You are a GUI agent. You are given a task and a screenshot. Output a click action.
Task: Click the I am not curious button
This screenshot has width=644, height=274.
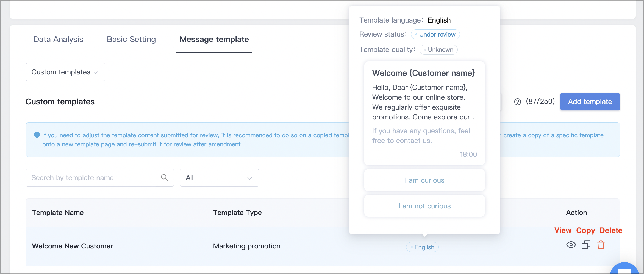click(x=424, y=206)
